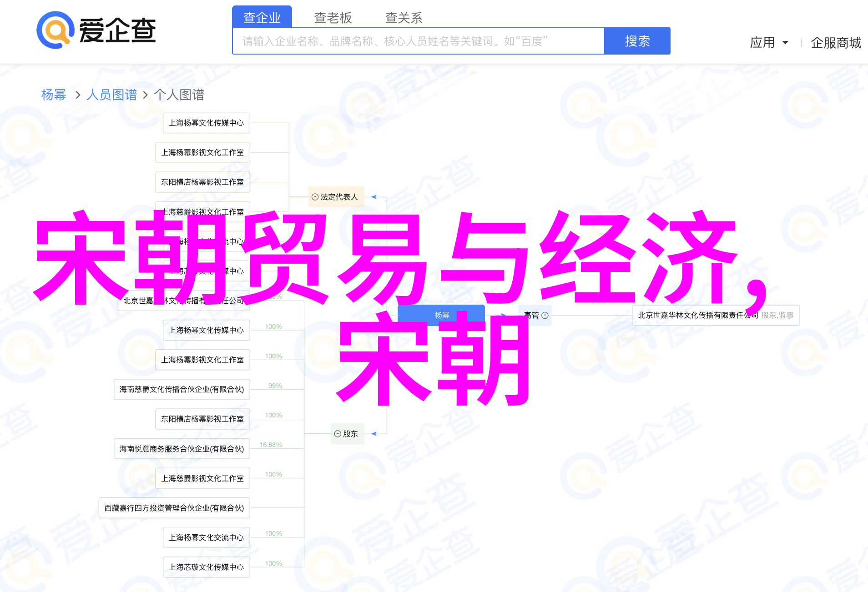Click the 搜索 button
This screenshot has height=592, width=868.
click(637, 41)
